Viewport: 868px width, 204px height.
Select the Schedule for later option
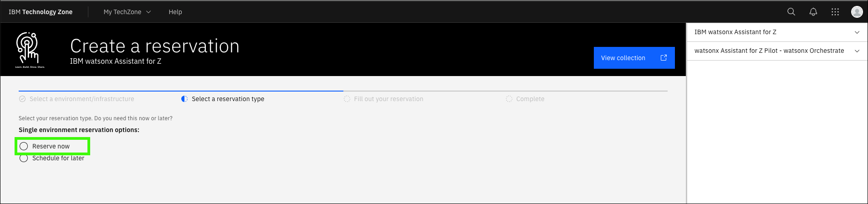coord(52,158)
